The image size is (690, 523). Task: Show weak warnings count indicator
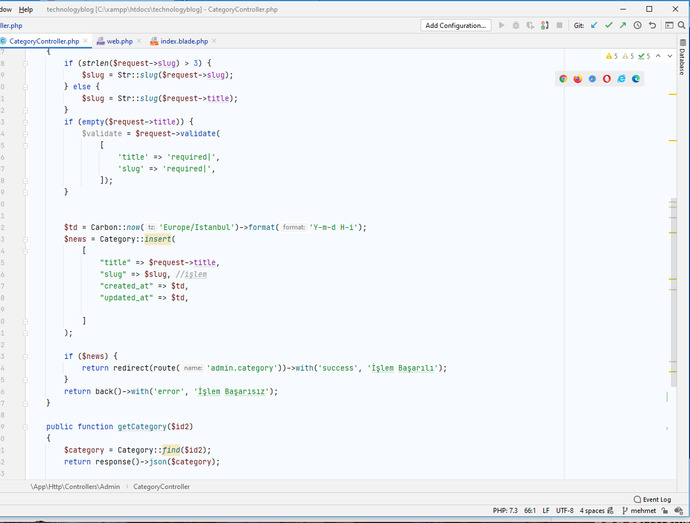[x=628, y=56]
